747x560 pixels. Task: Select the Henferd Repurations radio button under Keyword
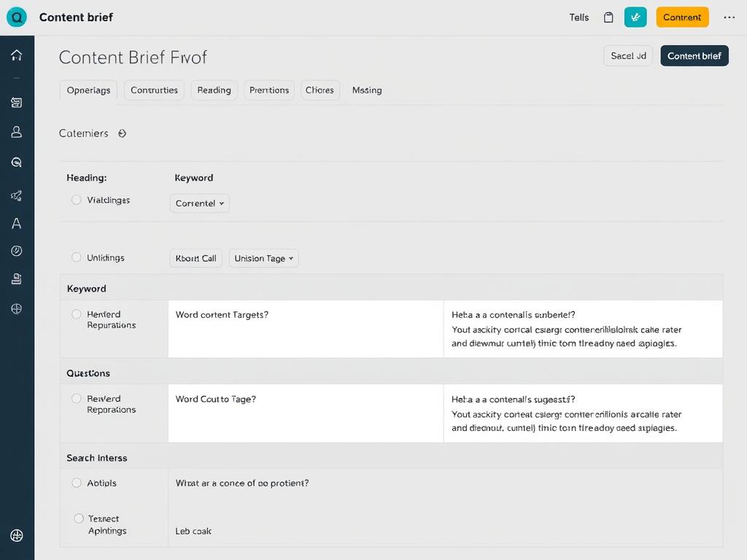pyautogui.click(x=77, y=314)
